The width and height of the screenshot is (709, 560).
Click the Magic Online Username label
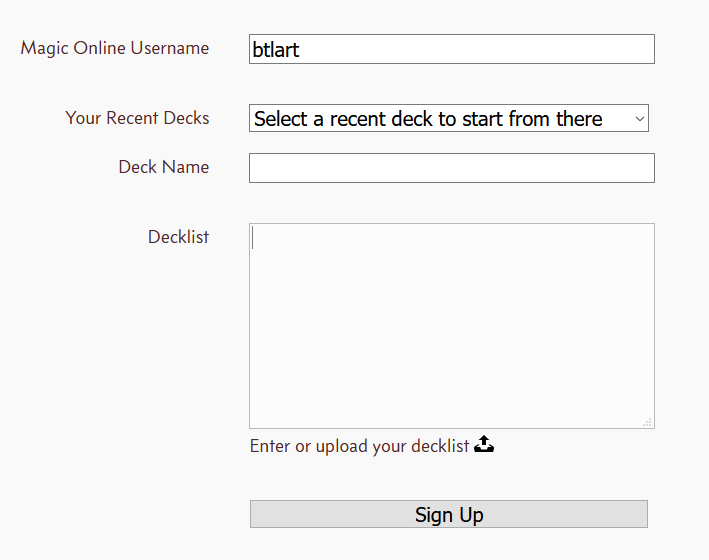(x=115, y=48)
